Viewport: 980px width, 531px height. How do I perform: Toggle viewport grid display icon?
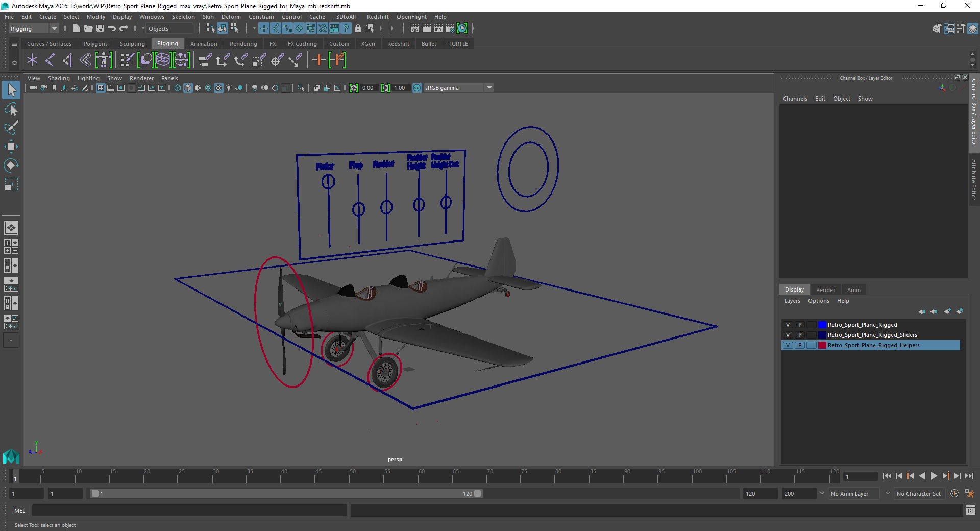pyautogui.click(x=101, y=88)
